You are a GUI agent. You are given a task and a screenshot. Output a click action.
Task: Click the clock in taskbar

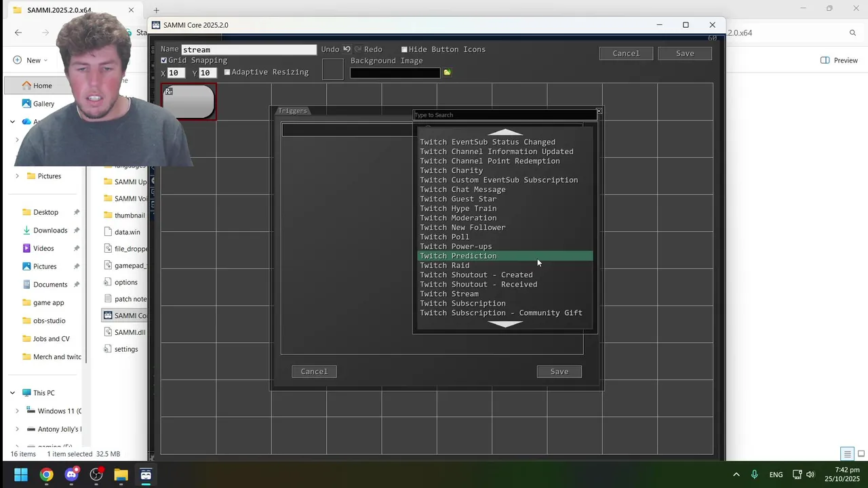(842, 474)
